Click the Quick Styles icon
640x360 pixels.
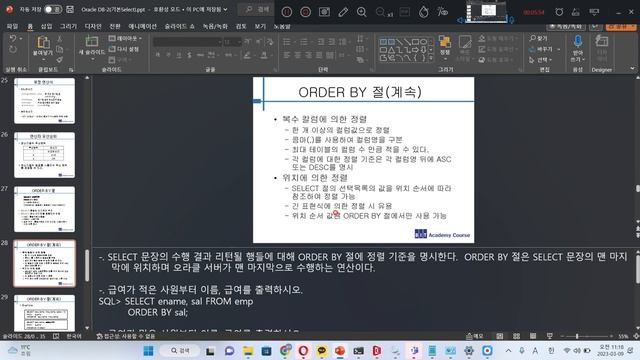pyautogui.click(x=464, y=48)
